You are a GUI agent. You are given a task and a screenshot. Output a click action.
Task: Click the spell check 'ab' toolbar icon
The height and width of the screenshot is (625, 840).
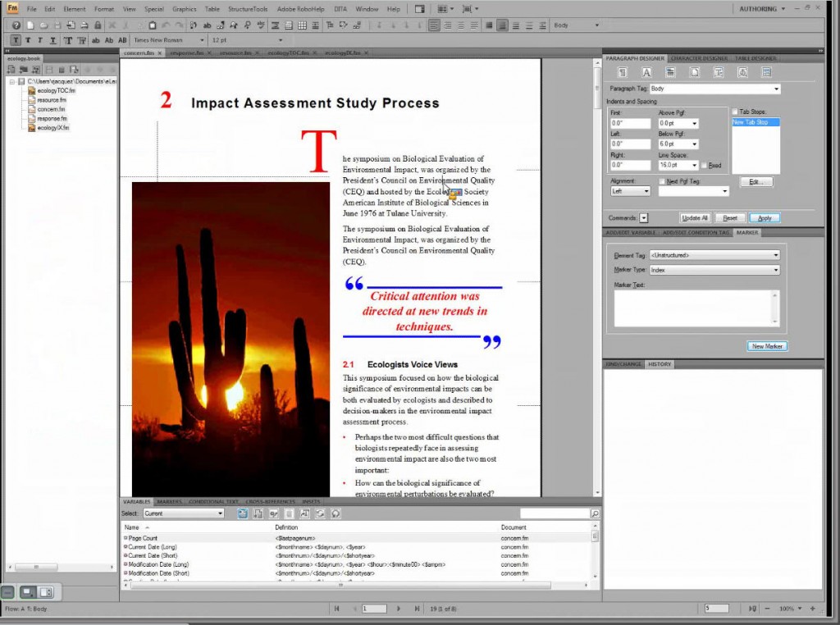tap(207, 25)
